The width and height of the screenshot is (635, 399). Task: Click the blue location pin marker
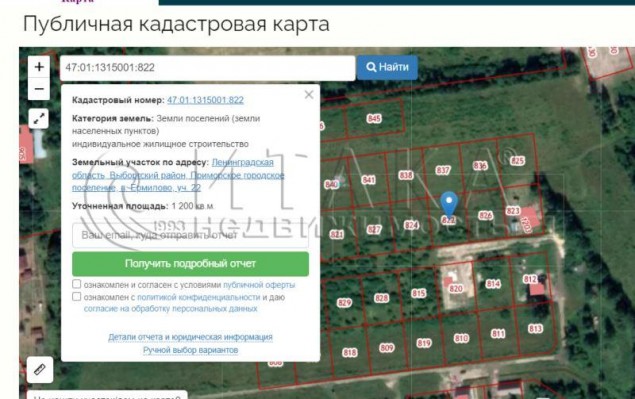[x=449, y=205]
